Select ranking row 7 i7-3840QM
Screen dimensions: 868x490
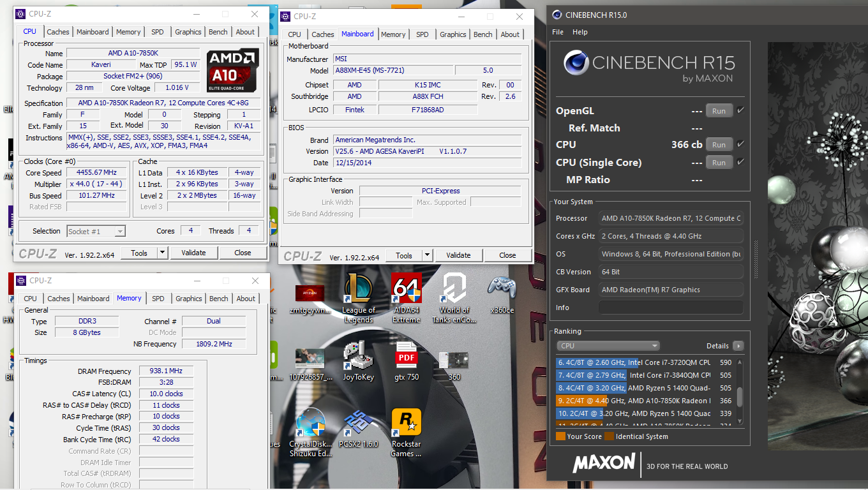pos(645,375)
